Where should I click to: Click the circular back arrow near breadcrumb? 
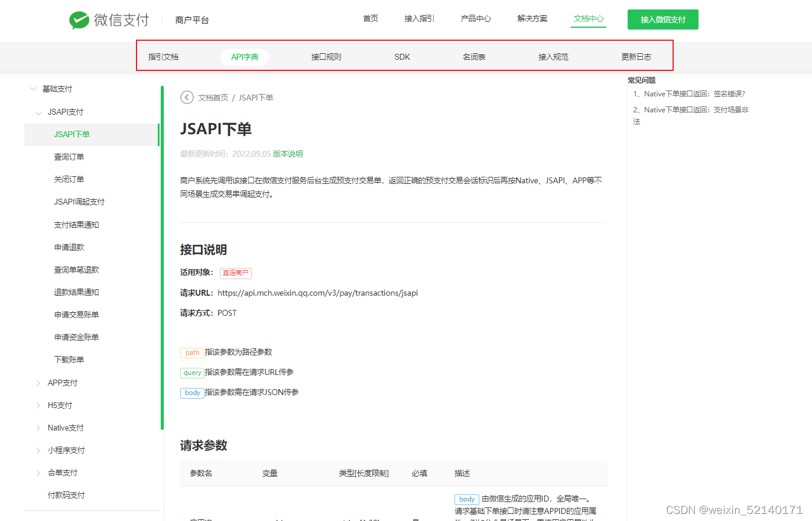(187, 98)
